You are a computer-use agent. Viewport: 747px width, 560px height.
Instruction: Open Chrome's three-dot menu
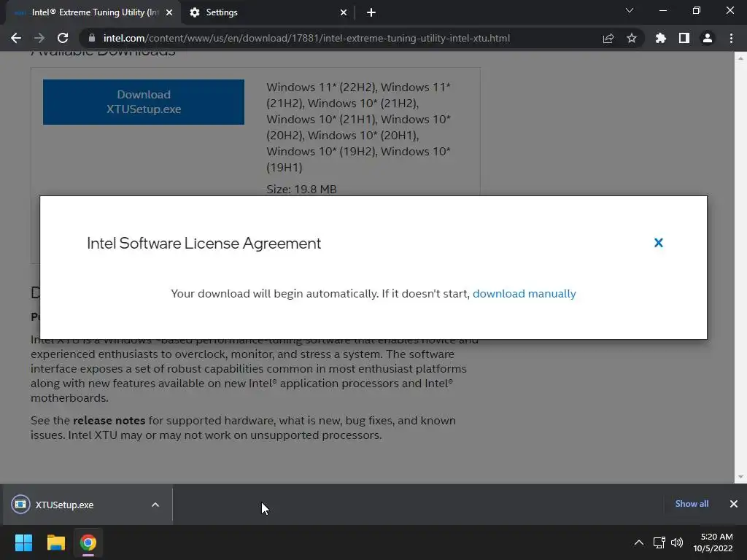[x=731, y=38]
